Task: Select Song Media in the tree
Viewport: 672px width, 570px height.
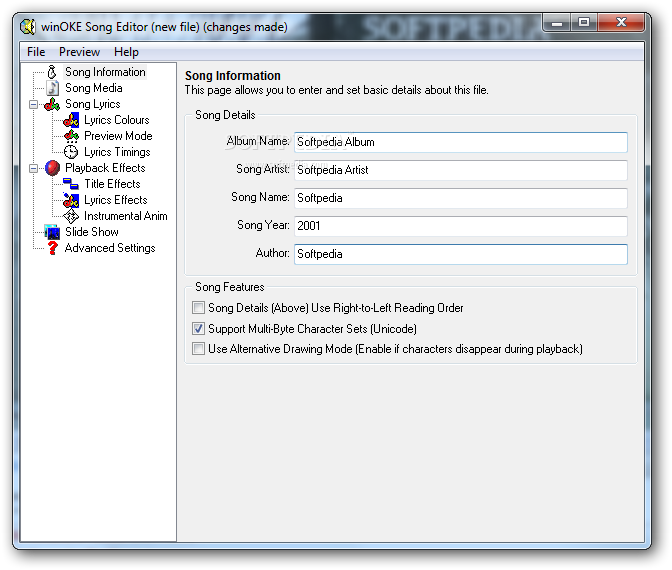Action: [x=94, y=88]
